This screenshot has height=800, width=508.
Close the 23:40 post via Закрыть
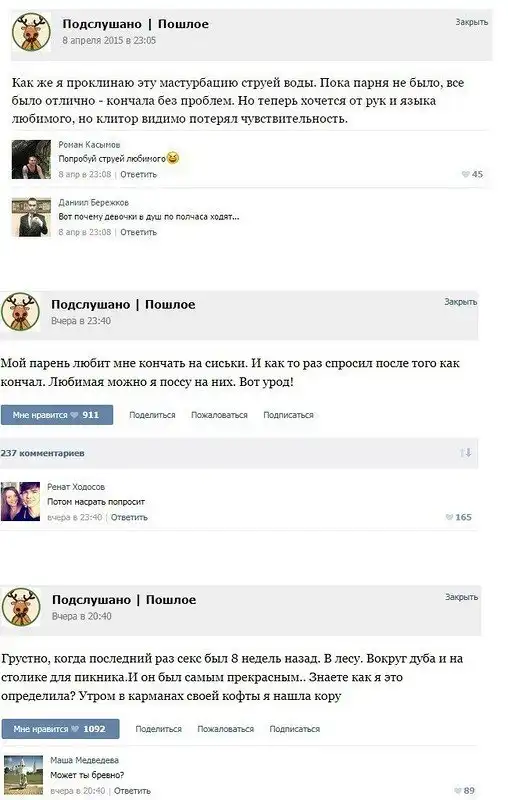pos(461,302)
